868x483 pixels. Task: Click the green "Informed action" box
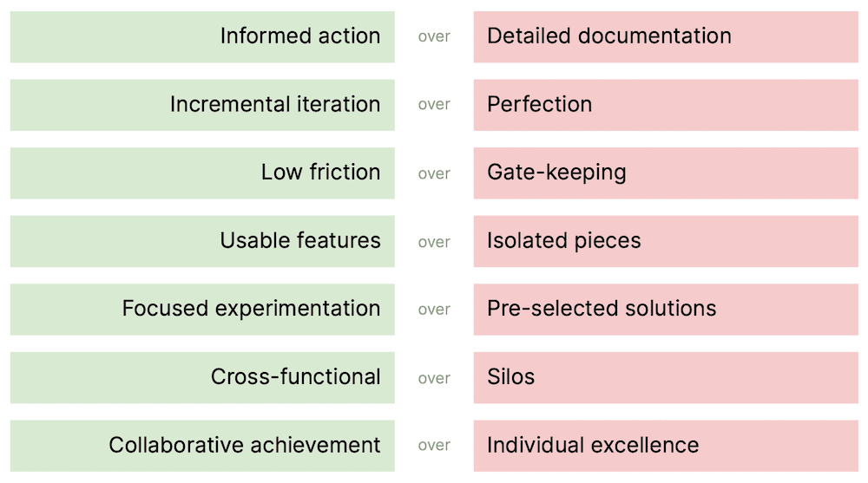click(x=202, y=36)
